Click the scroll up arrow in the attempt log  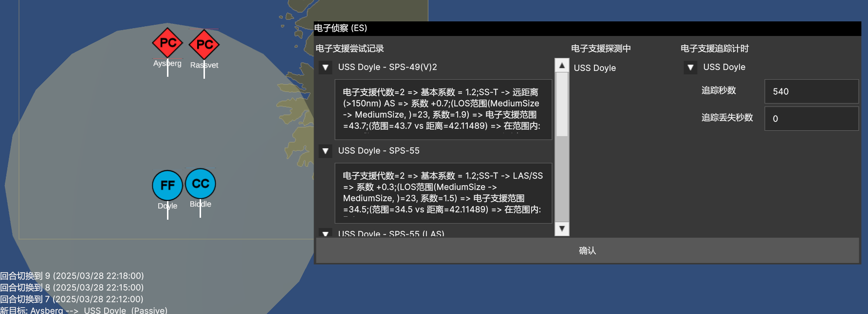tap(562, 65)
